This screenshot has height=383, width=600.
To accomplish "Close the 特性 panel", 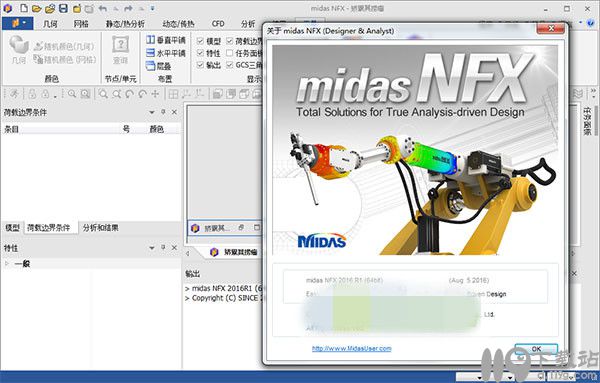I will (174, 248).
